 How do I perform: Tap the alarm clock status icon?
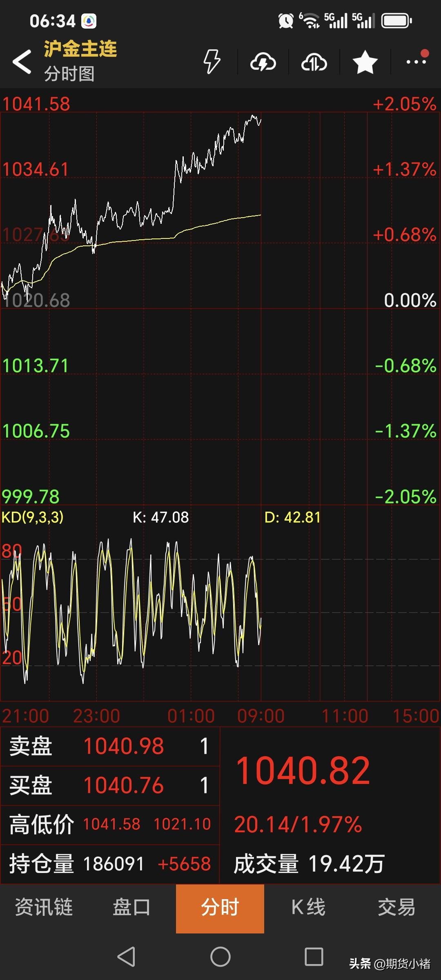pyautogui.click(x=286, y=20)
